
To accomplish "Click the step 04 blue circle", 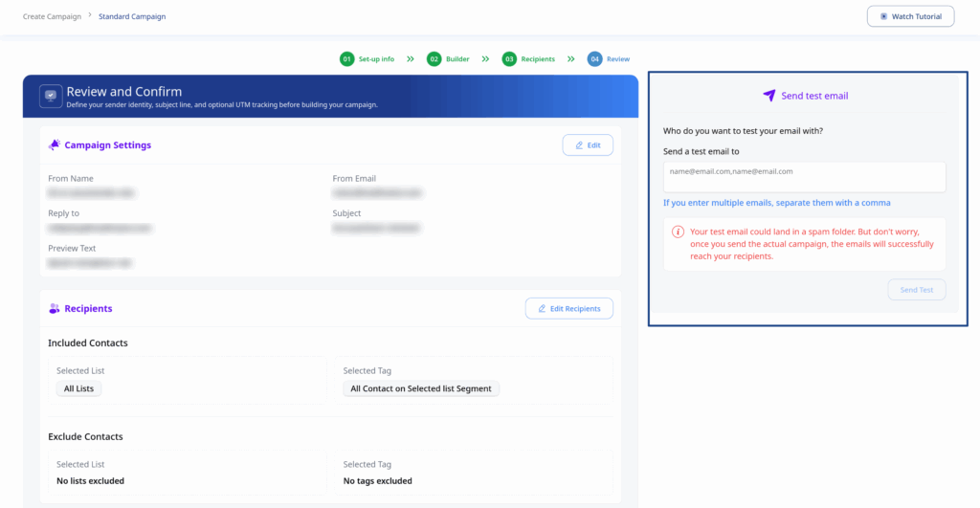I will pyautogui.click(x=595, y=59).
